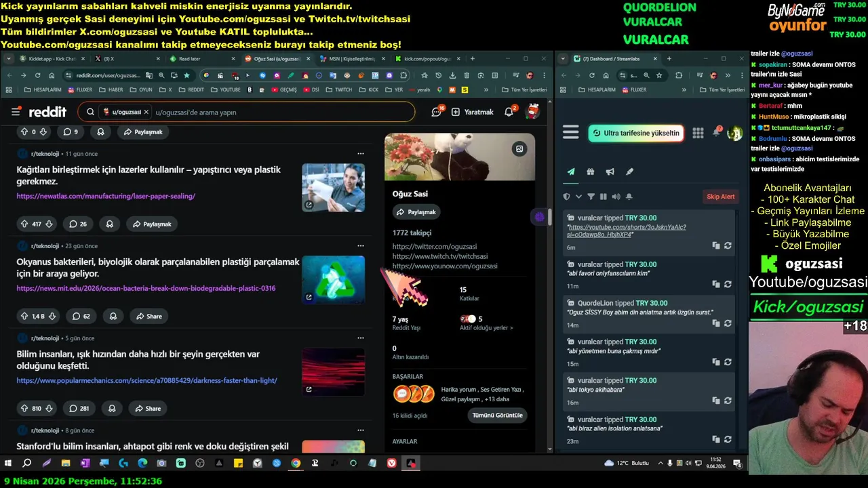Share the laser paper post via Paylaşmak
Image resolution: width=868 pixels, height=488 pixels.
[152, 224]
